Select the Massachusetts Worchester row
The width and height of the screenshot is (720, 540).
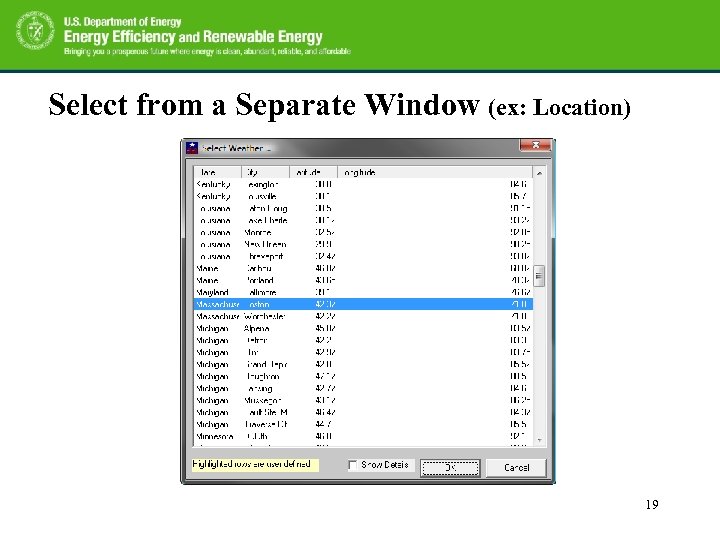point(363,316)
